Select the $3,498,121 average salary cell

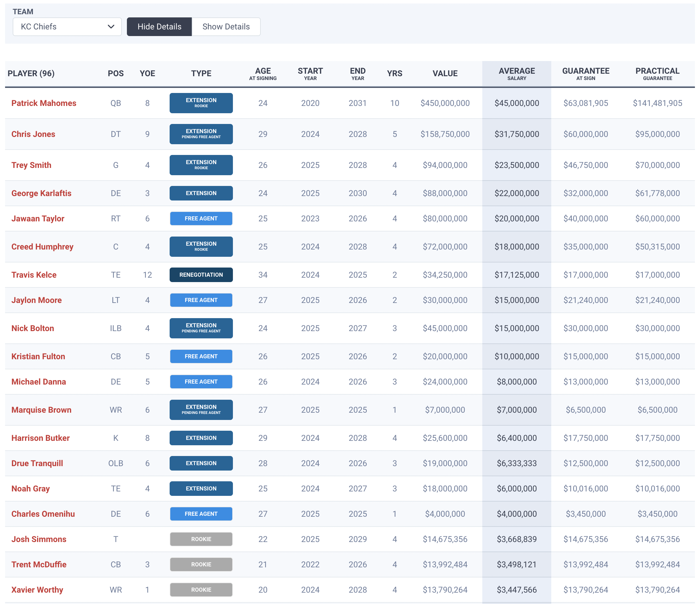point(516,564)
